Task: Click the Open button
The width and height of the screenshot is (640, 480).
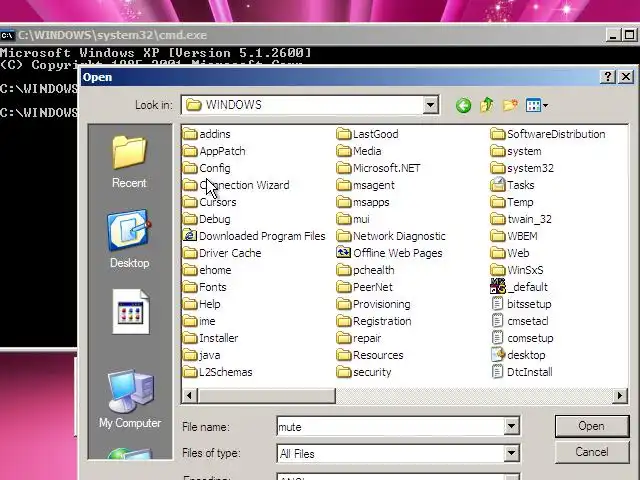Action: [591, 426]
